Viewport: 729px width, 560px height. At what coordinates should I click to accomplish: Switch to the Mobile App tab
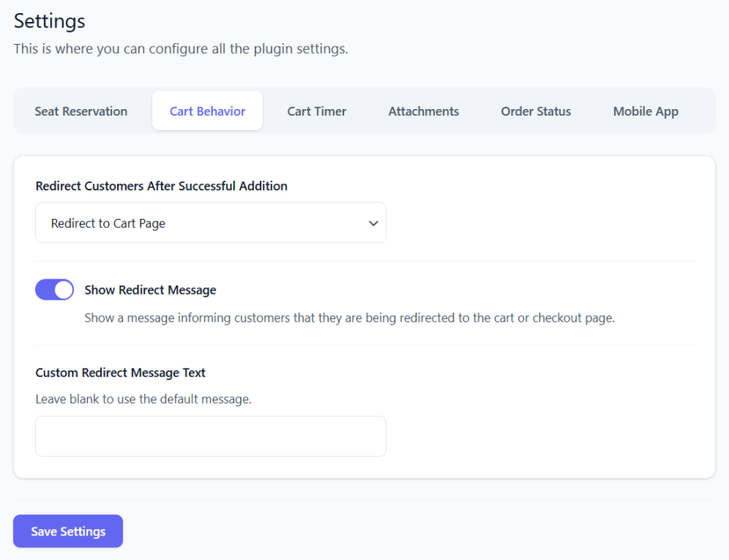click(x=645, y=112)
